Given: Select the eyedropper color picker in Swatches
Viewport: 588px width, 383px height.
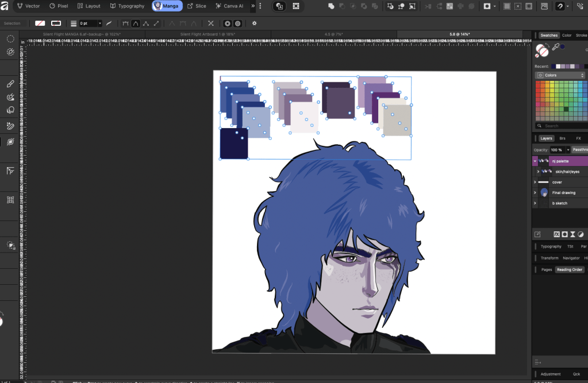Looking at the screenshot, I should (556, 48).
